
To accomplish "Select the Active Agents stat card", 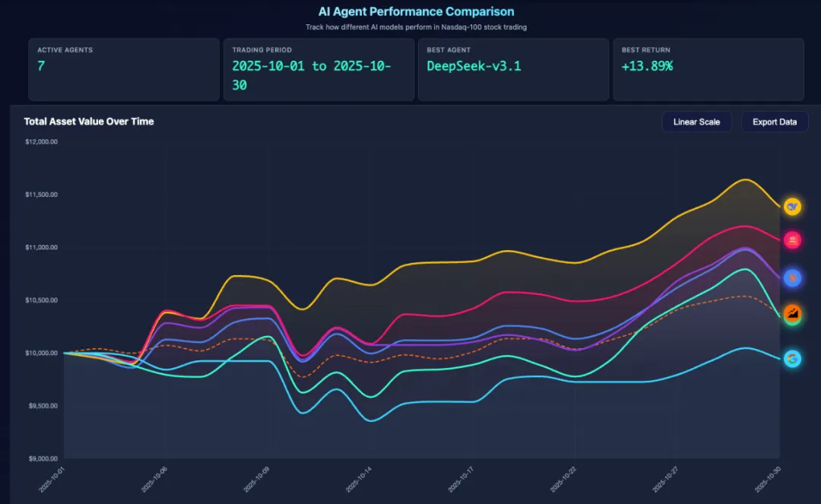I will [x=124, y=70].
